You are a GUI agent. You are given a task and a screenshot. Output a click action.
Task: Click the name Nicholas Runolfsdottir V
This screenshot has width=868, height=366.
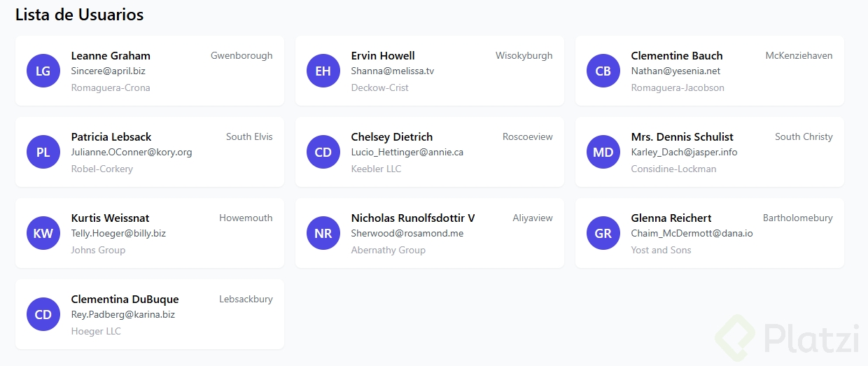coord(413,218)
